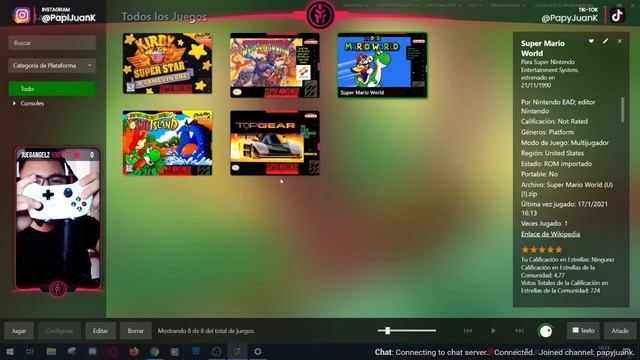Click the 'Portable: No' text
The image size is (640, 360).
(x=539, y=174)
